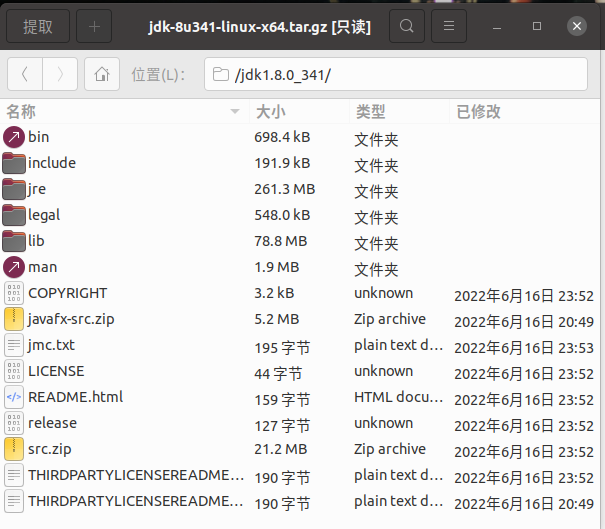
Task: Select the man link folder icon
Action: click(14, 267)
